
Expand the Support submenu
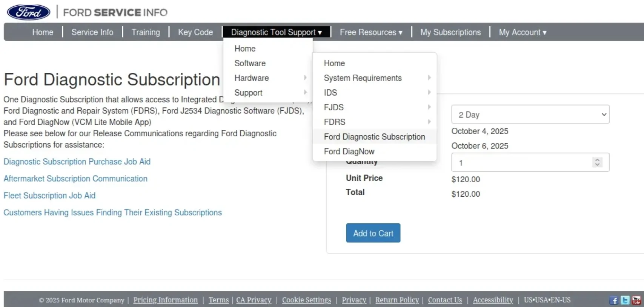268,93
